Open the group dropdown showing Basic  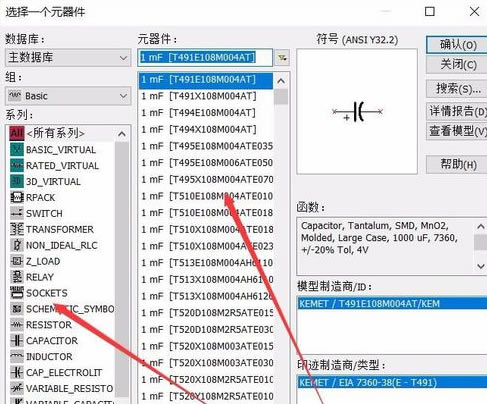click(x=68, y=96)
